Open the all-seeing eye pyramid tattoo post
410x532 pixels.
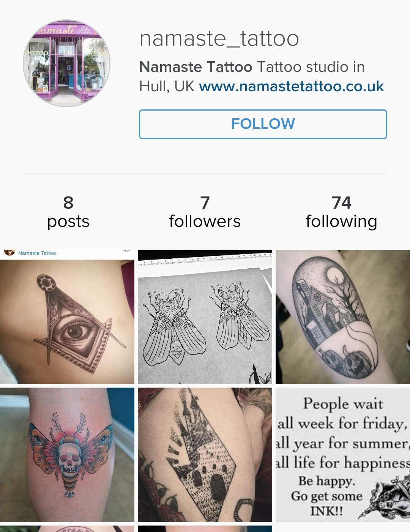(67, 317)
